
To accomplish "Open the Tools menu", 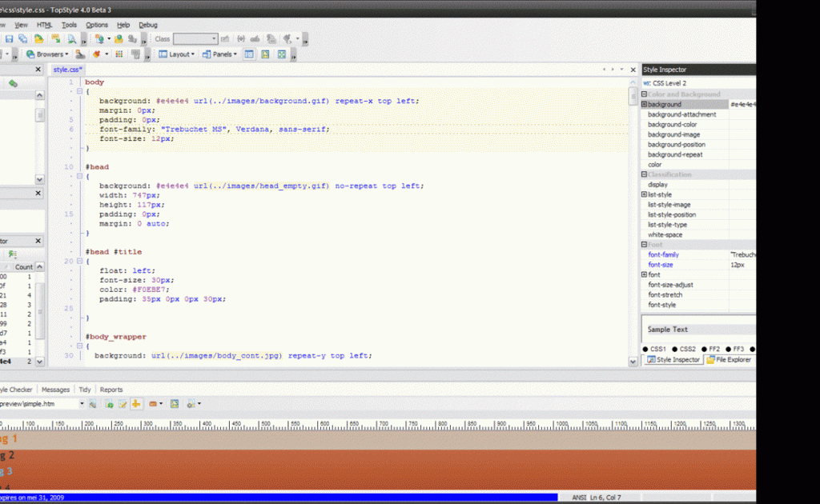I will pos(70,25).
